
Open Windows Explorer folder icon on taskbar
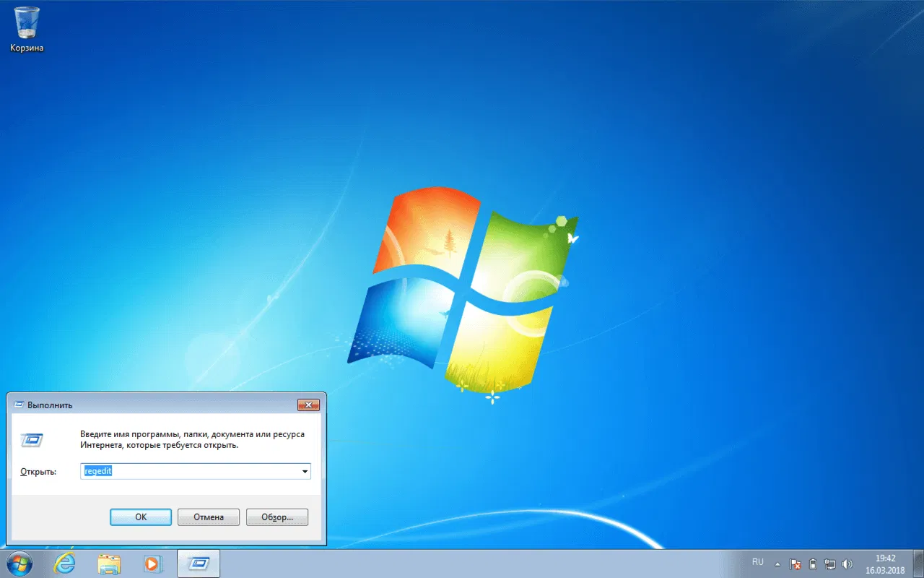109,564
